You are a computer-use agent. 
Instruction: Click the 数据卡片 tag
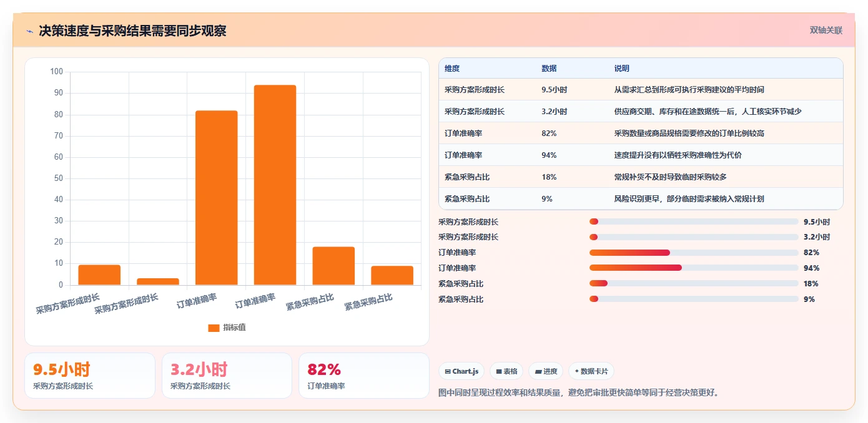(x=591, y=371)
